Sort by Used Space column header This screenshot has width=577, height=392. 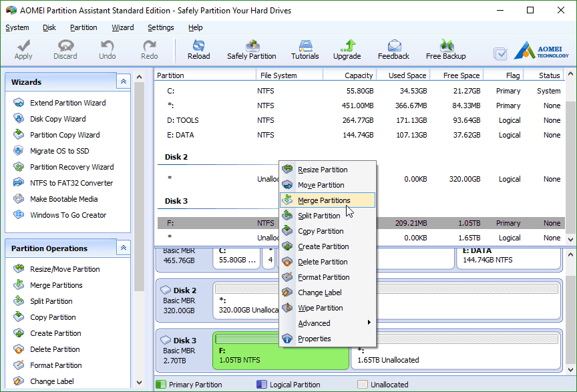coord(403,75)
